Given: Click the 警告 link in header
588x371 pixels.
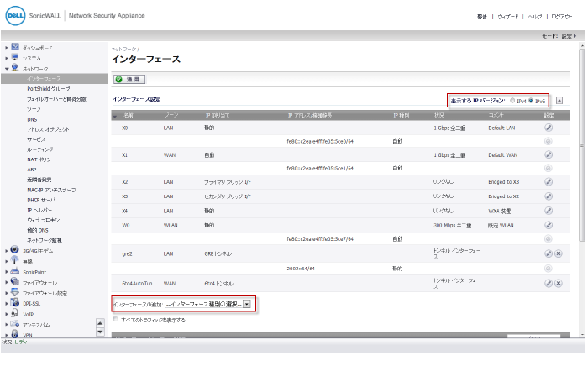Looking at the screenshot, I should click(482, 17).
